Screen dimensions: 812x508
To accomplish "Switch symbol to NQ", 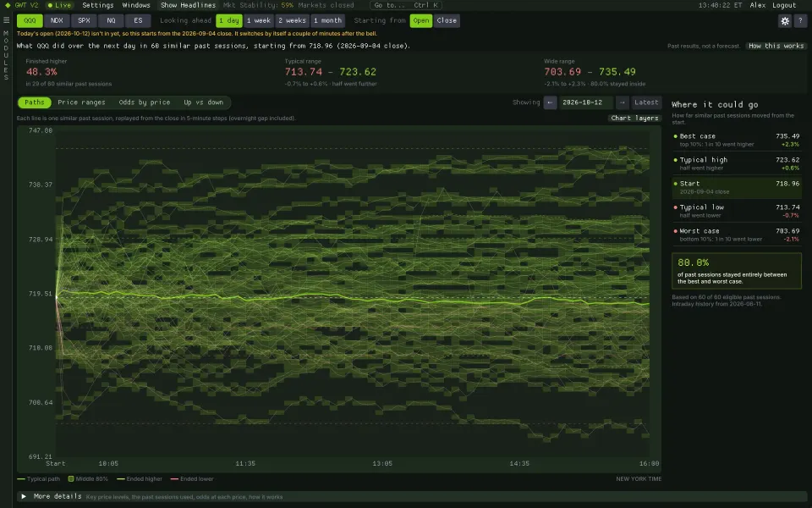I will [x=111, y=20].
